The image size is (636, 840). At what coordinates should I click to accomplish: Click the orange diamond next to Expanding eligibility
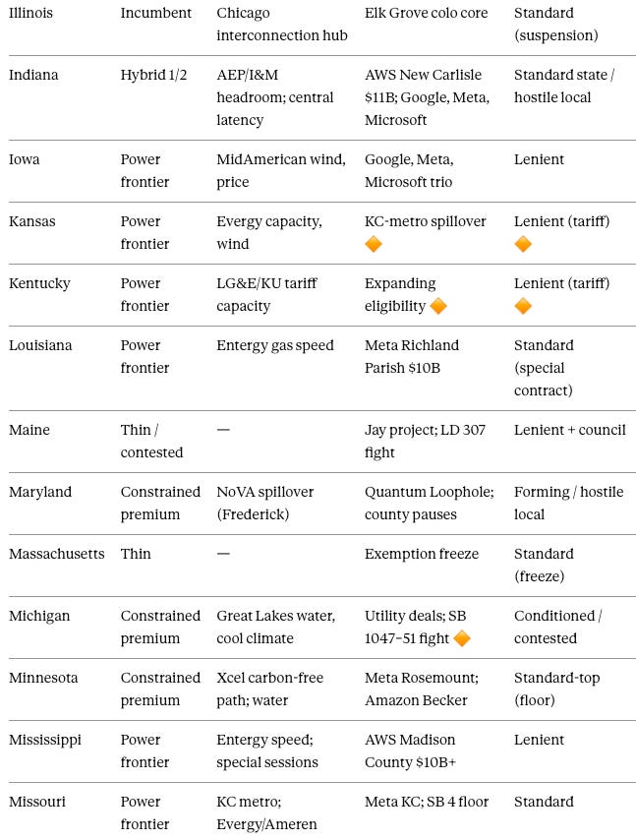[437, 307]
